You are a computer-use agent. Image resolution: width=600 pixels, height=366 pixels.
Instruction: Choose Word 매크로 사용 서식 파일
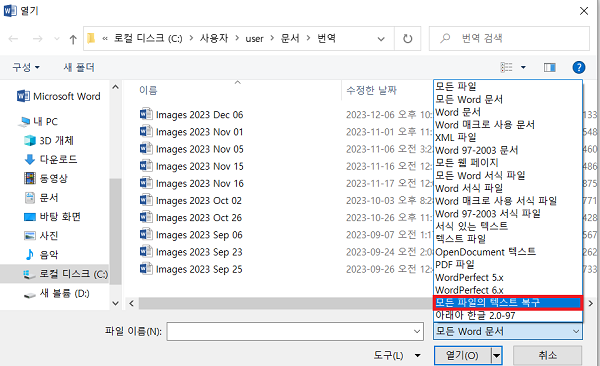coord(508,201)
